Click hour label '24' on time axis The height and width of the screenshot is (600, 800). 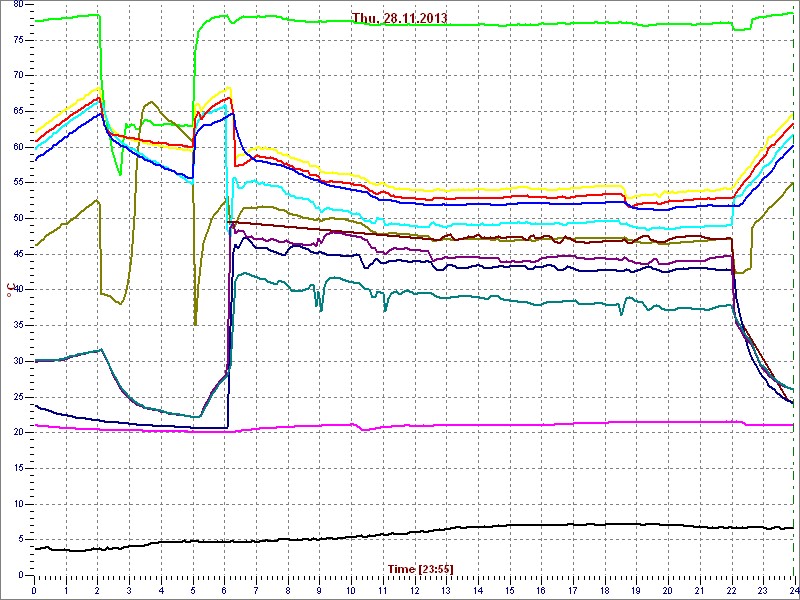[793, 589]
